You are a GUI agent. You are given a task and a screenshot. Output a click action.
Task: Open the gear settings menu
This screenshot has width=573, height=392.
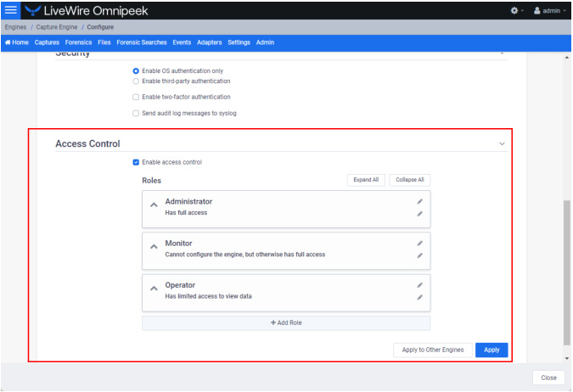[x=517, y=10]
